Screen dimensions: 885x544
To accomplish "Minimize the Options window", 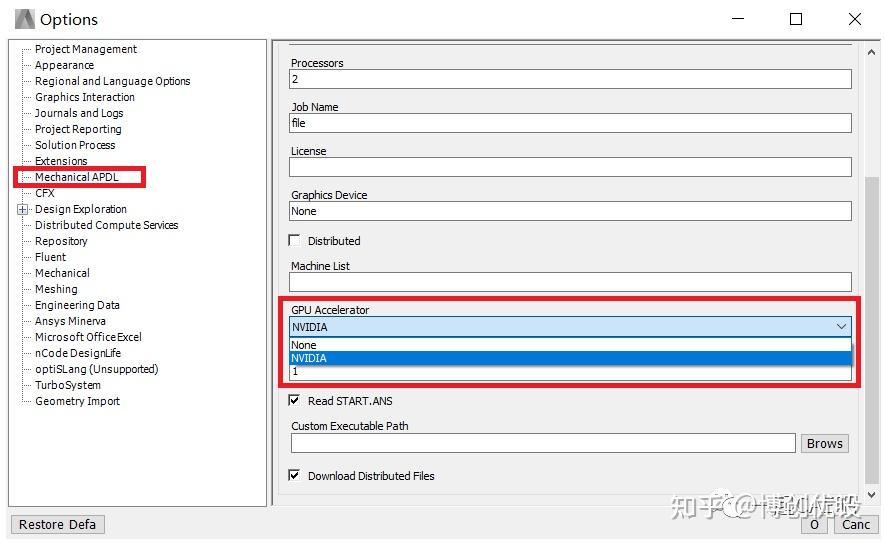I will [x=738, y=19].
